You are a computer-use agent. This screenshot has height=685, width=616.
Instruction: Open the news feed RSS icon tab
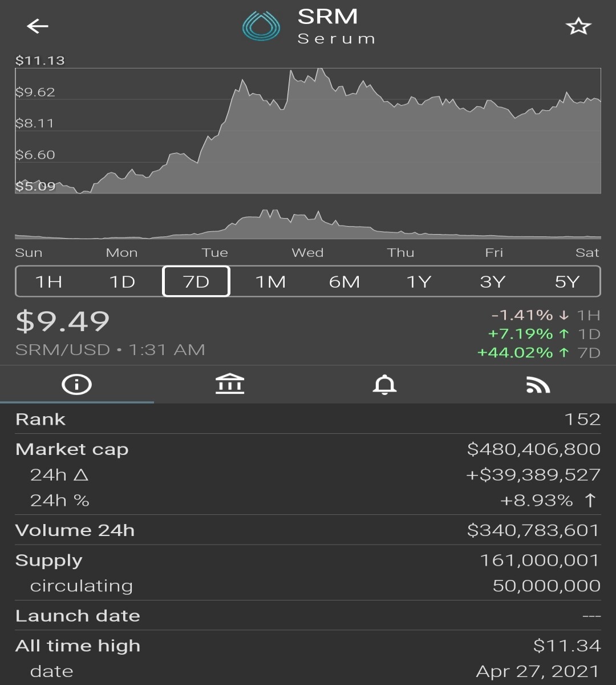(x=538, y=385)
